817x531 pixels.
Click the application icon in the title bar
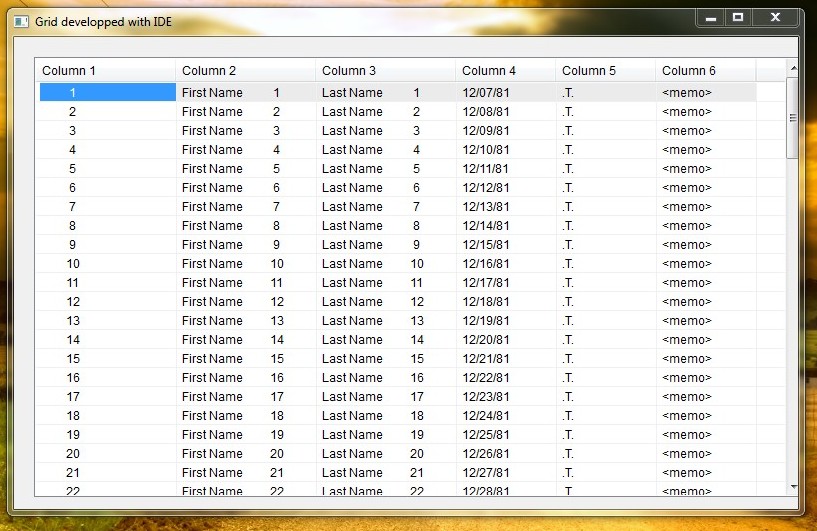tap(21, 21)
